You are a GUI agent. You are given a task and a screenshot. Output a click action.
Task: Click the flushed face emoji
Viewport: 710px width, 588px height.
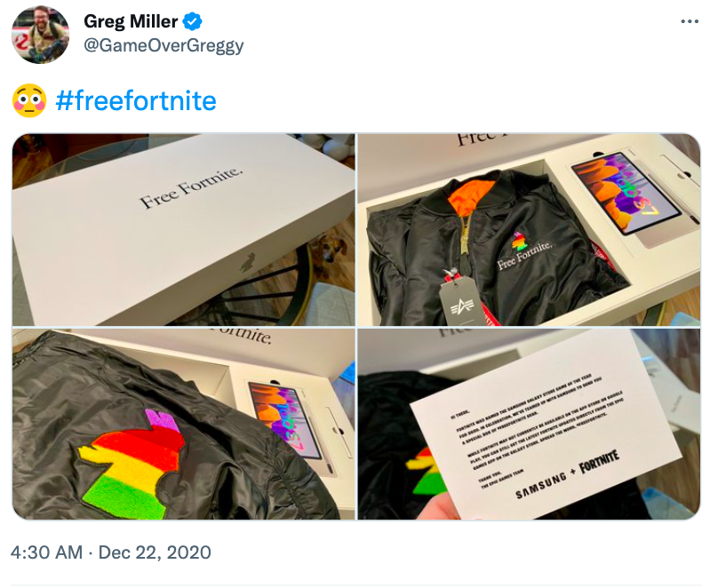pos(29,100)
